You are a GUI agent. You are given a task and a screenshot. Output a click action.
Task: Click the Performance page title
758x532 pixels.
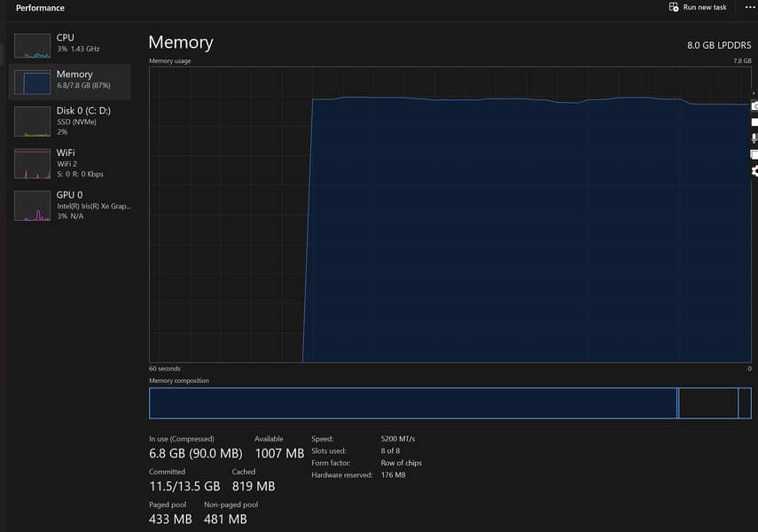tap(40, 8)
